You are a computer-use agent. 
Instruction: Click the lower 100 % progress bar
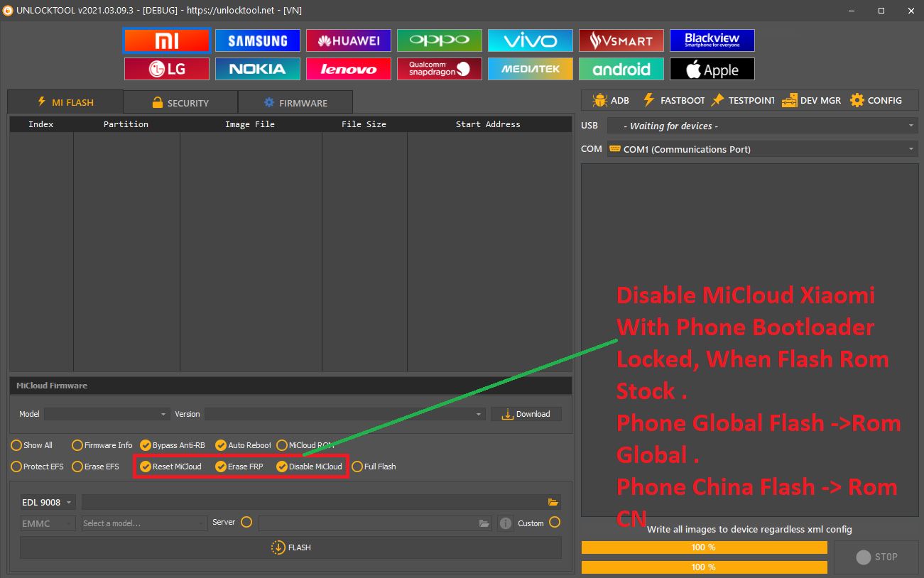[704, 567]
